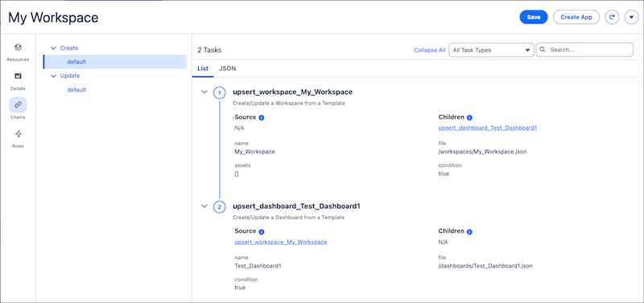Viewport: 644px width, 303px height.
Task: Click the Save button
Action: (x=534, y=17)
